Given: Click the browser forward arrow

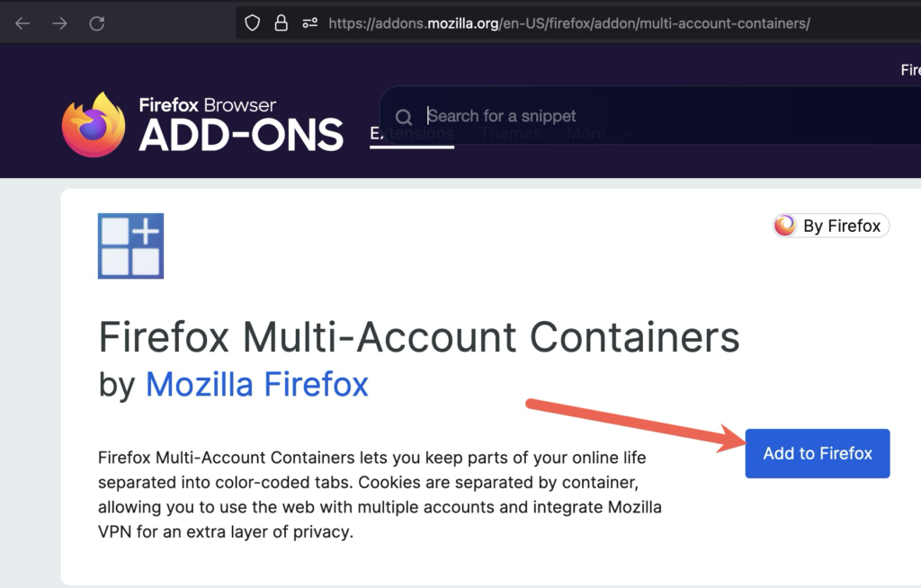Looking at the screenshot, I should tap(60, 23).
